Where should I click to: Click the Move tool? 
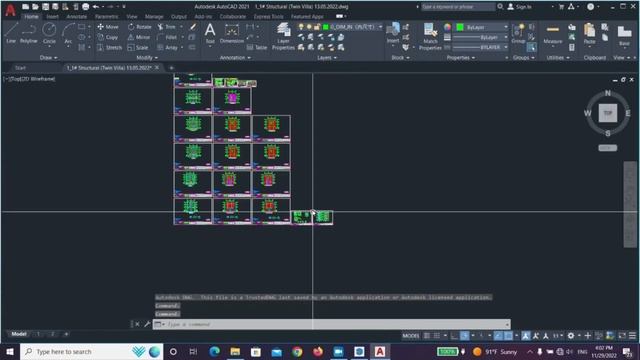108,27
